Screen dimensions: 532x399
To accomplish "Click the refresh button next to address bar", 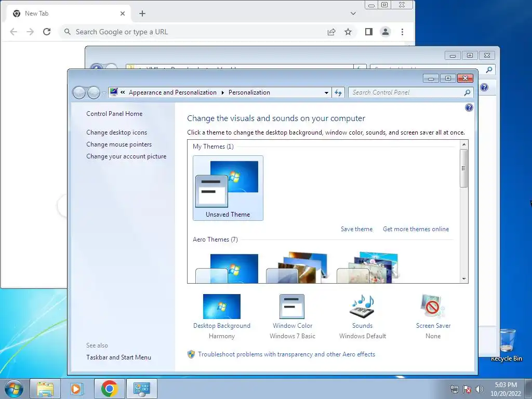I will click(338, 92).
